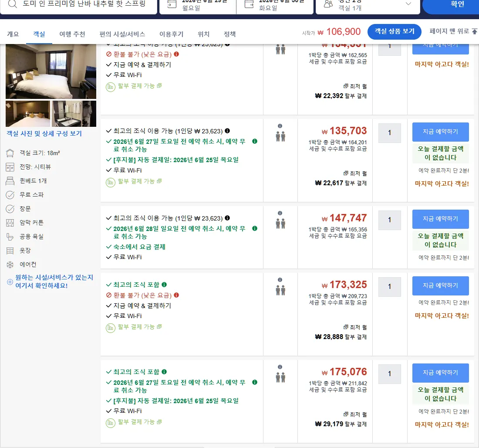Viewport: 479px width, 448px height.
Task: Click the green info icon by the June 28 cancellation
Action: pyautogui.click(x=255, y=228)
